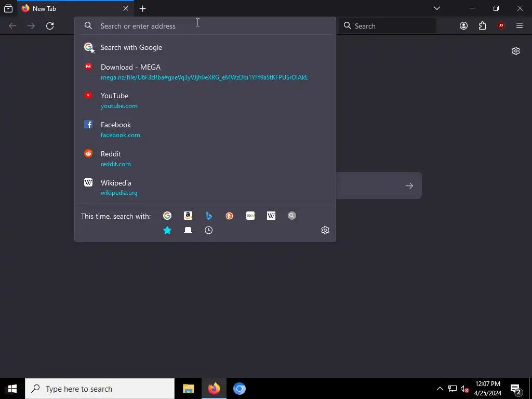This screenshot has width=532, height=399.
Task: Search this time with Bing icon
Action: click(209, 216)
